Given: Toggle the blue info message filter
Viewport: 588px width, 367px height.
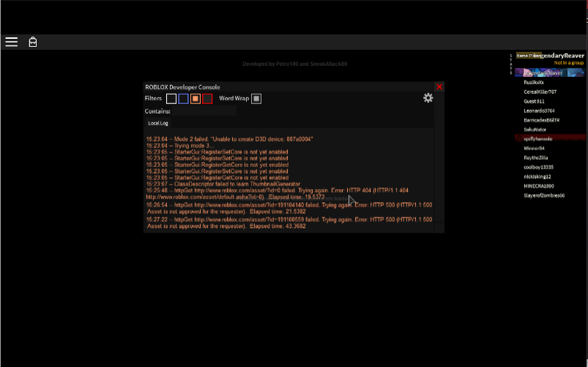Looking at the screenshot, I should (183, 99).
